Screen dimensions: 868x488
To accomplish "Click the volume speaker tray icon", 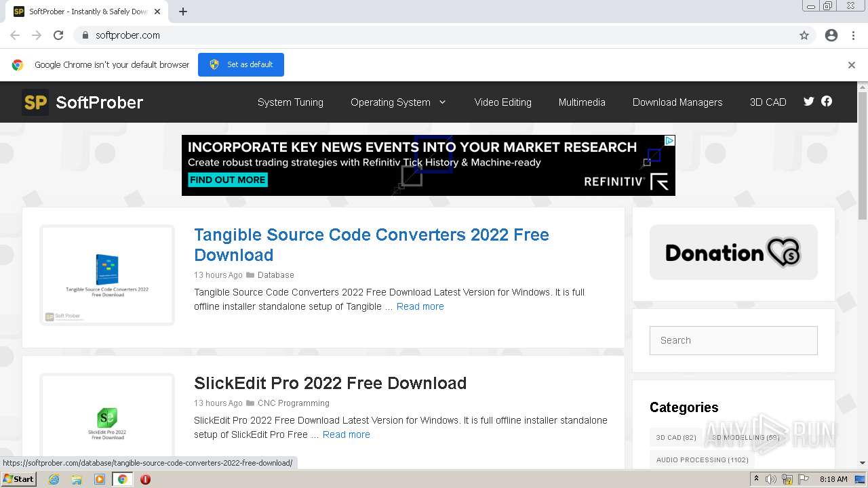I will (x=771, y=479).
